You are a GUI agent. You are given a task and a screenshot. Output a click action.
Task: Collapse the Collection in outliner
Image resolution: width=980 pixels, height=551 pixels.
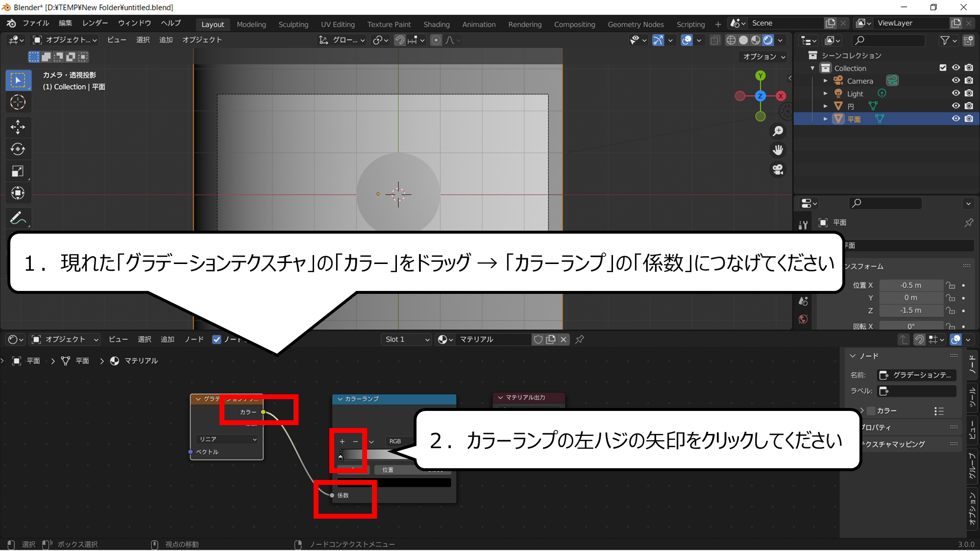pyautogui.click(x=813, y=68)
